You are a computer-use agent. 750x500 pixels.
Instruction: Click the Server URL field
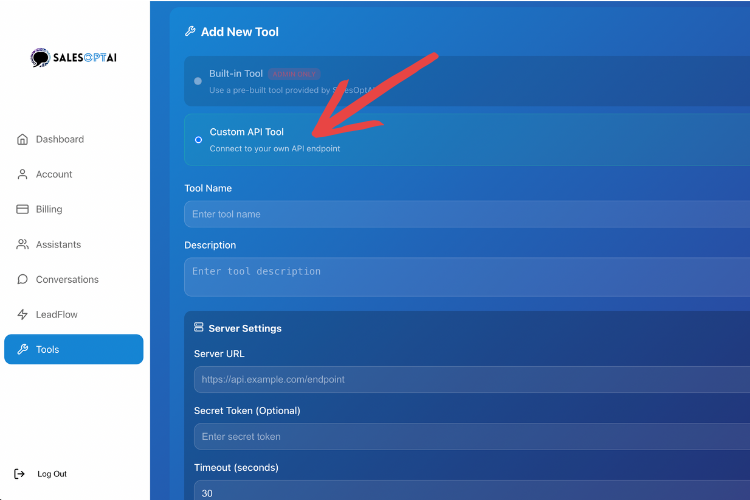pyautogui.click(x=470, y=380)
